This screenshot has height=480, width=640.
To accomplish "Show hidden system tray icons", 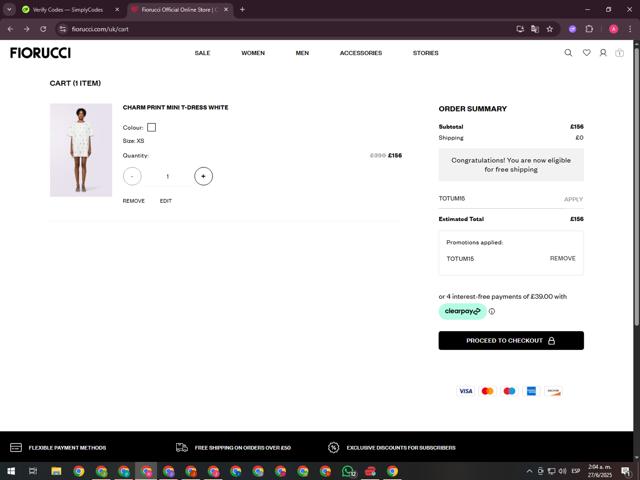I will pyautogui.click(x=529, y=471).
